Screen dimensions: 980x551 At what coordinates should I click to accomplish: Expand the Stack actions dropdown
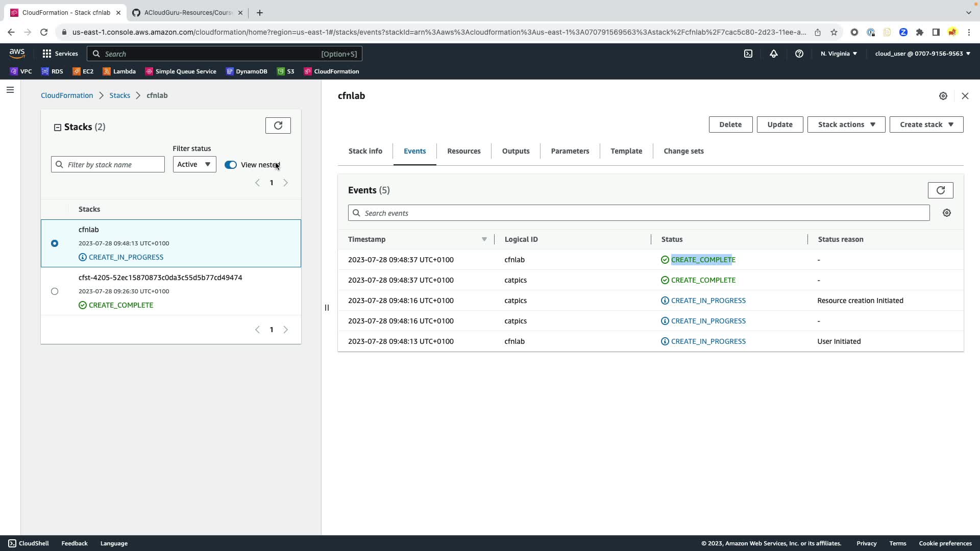pyautogui.click(x=846, y=124)
